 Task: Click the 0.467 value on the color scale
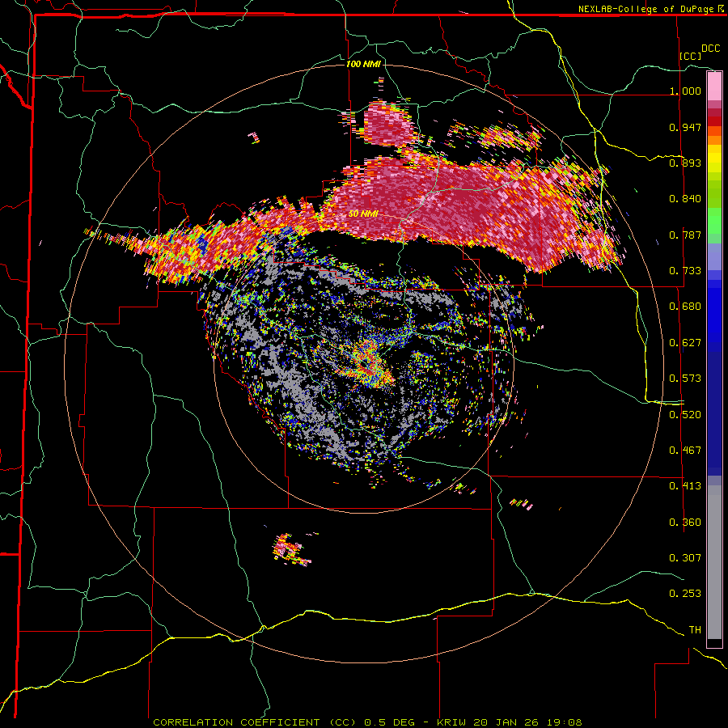coord(685,451)
